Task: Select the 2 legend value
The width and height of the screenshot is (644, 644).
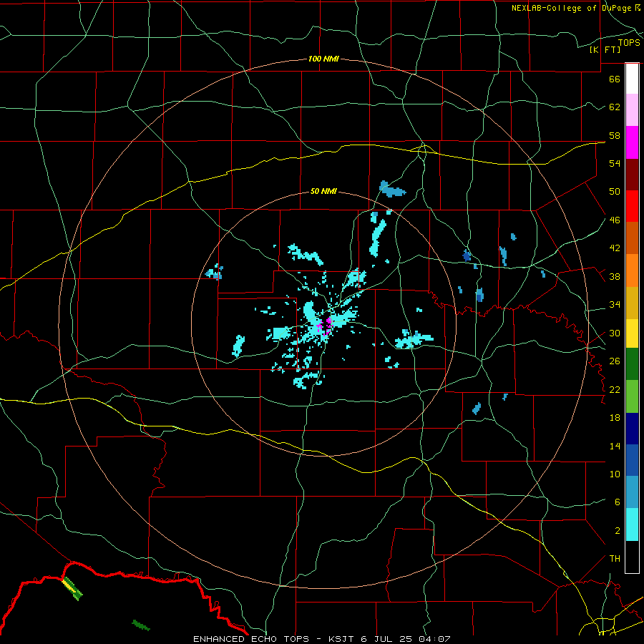Action: (x=617, y=531)
